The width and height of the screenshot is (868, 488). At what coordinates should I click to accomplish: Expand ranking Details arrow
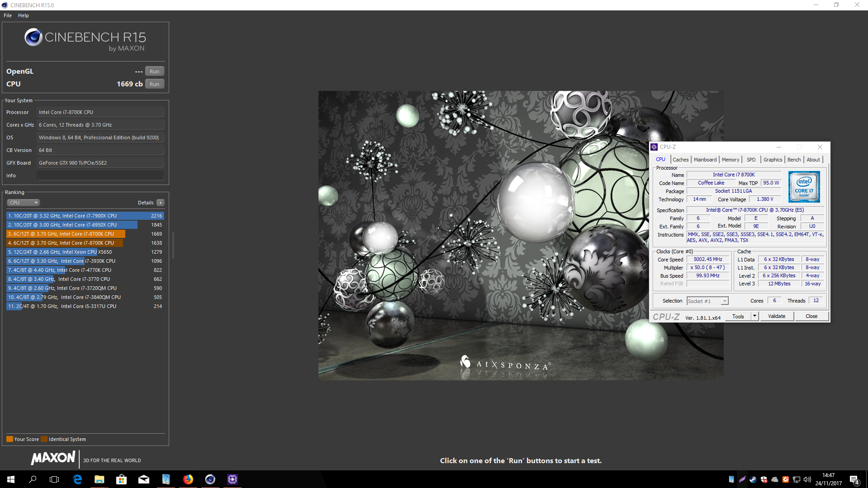click(x=161, y=203)
